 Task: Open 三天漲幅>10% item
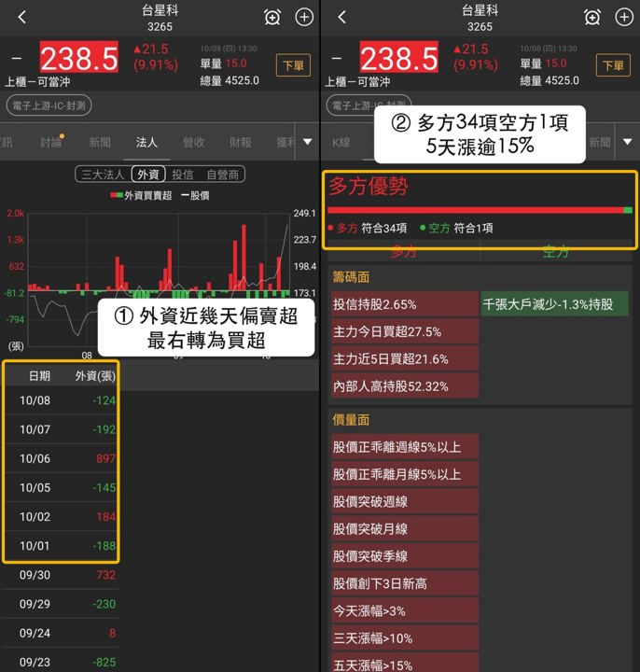point(404,638)
